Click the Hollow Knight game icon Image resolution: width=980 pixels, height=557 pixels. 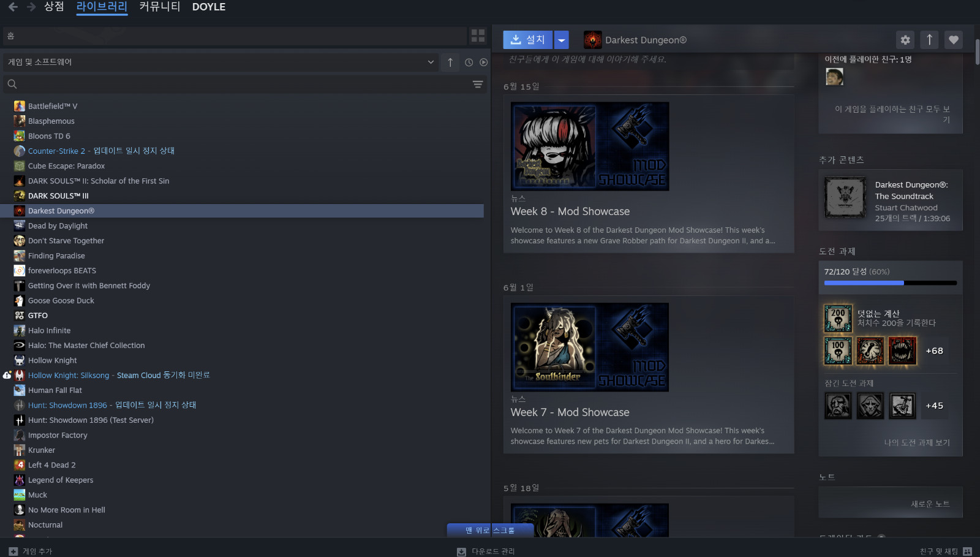tap(20, 360)
